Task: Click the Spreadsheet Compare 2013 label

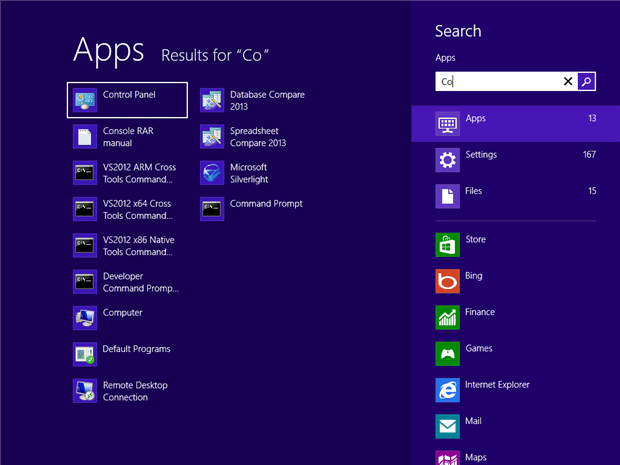Action: click(258, 137)
